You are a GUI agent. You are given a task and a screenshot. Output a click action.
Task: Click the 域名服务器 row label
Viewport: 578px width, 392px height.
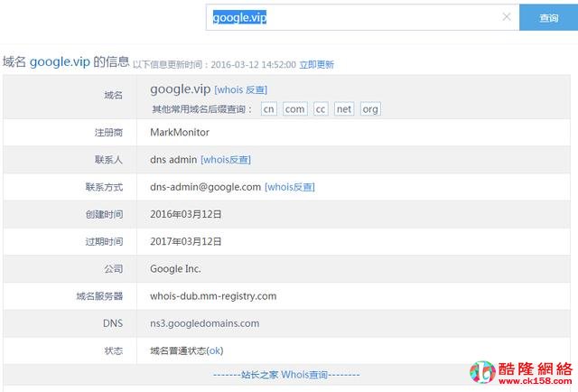click(x=99, y=296)
